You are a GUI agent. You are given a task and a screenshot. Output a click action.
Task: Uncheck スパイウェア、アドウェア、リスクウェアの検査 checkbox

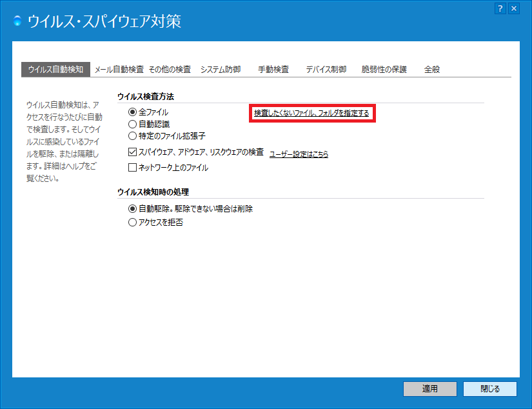(132, 152)
